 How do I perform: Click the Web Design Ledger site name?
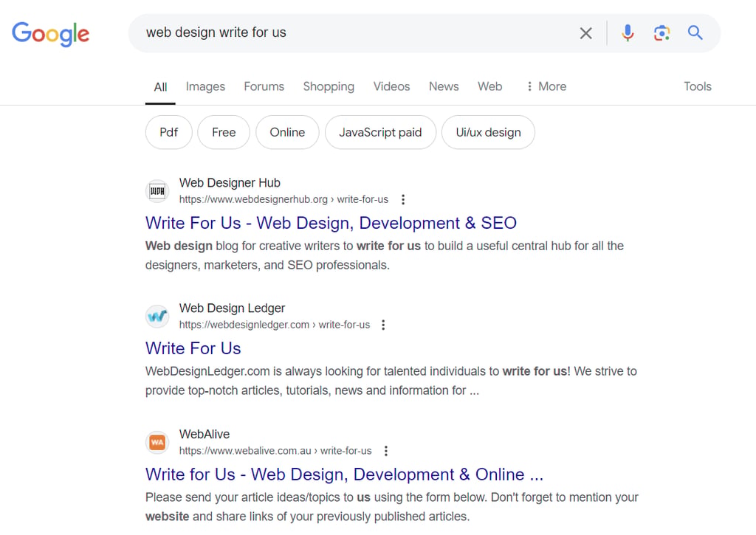click(x=232, y=308)
